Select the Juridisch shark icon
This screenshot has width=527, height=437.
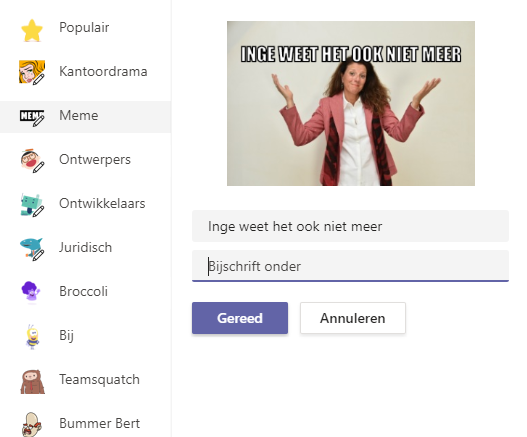(x=32, y=249)
